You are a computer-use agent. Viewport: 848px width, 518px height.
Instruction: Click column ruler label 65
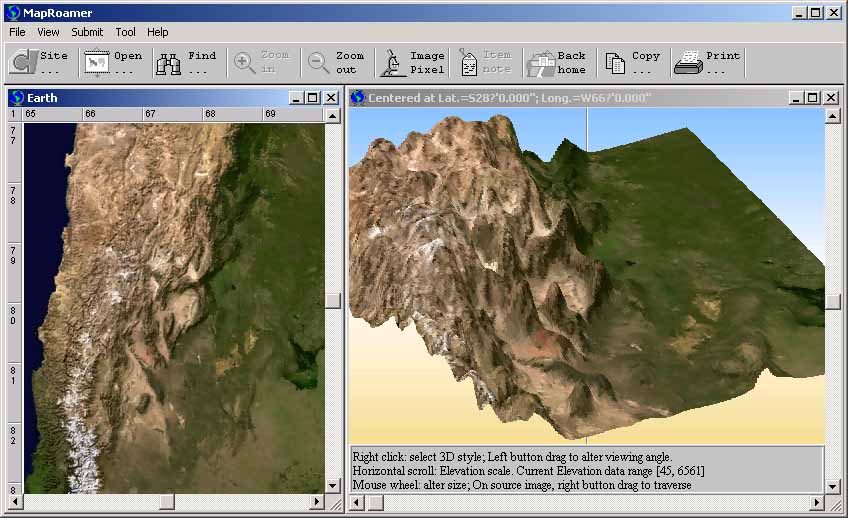pyautogui.click(x=30, y=114)
